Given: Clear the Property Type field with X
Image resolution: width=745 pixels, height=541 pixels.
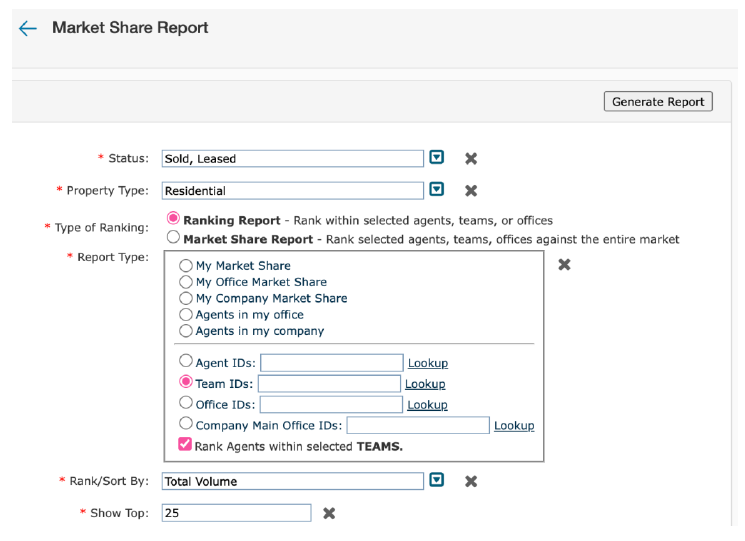Looking at the screenshot, I should point(471,190).
